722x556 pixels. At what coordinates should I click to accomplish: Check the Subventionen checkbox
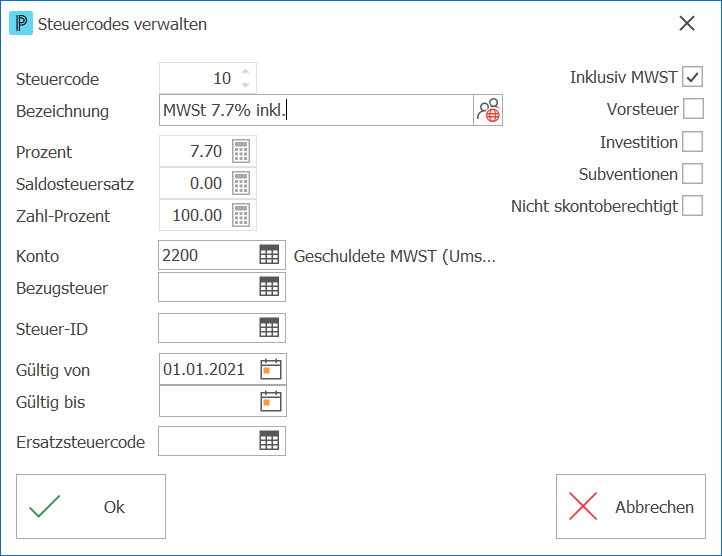point(693,174)
